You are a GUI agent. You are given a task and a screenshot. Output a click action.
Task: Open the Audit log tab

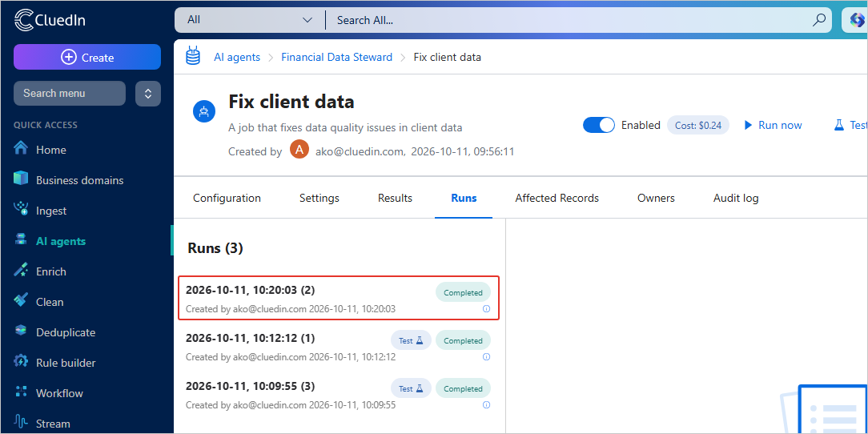(736, 198)
